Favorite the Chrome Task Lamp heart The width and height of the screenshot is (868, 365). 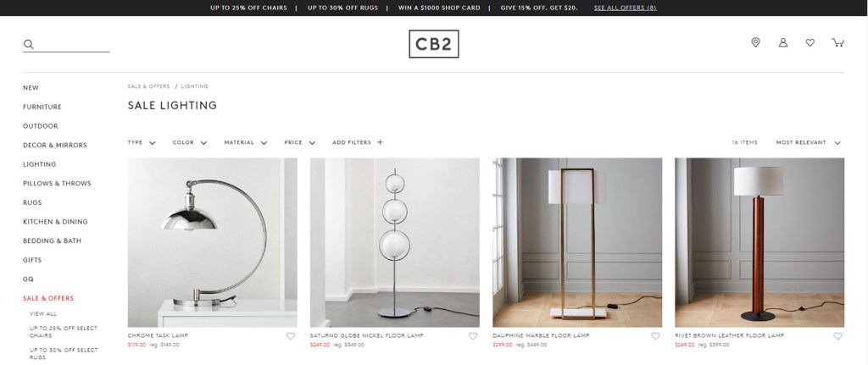pos(291,335)
